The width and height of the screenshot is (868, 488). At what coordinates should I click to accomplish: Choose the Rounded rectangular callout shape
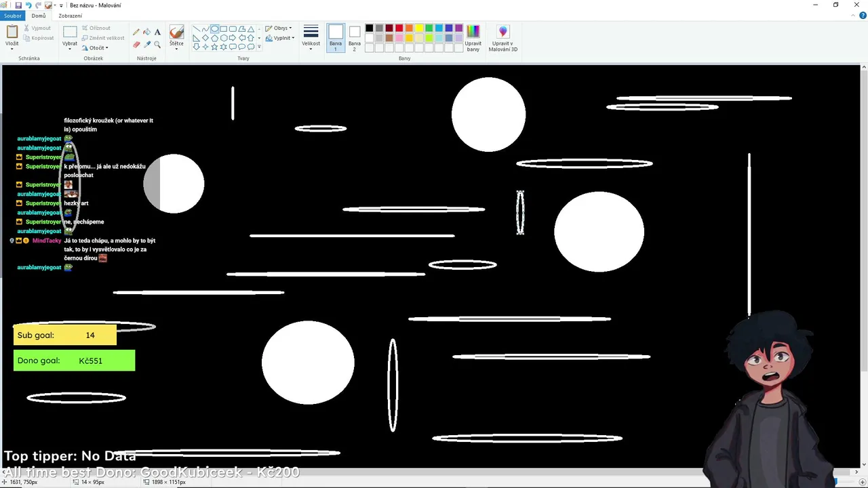tap(233, 47)
